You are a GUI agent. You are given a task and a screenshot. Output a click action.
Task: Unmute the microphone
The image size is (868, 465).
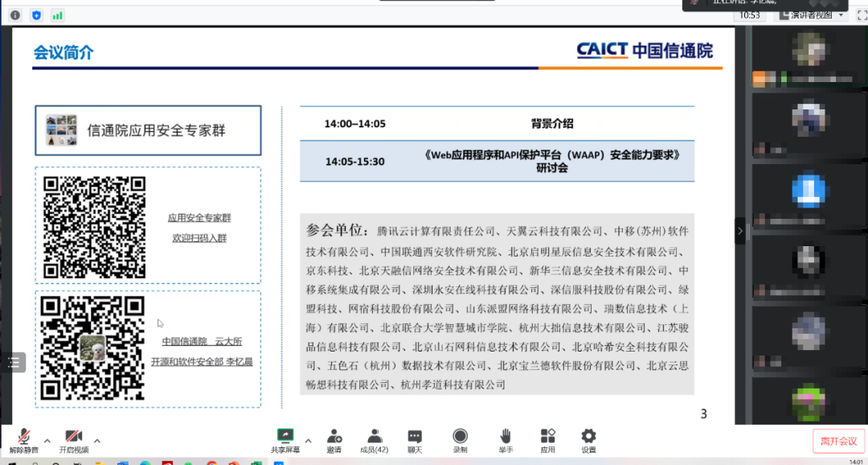pos(24,441)
